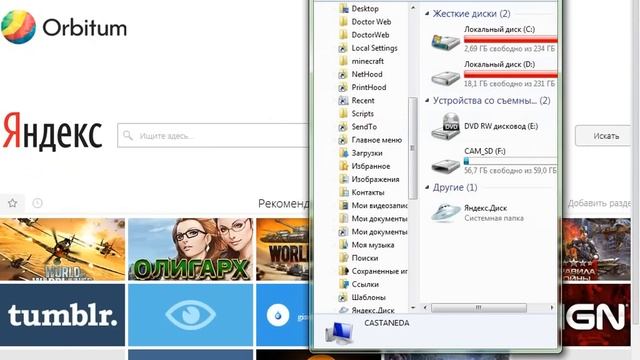Click the Добавить раздел link
Image resolution: width=640 pixels, height=360 pixels.
coord(599,203)
